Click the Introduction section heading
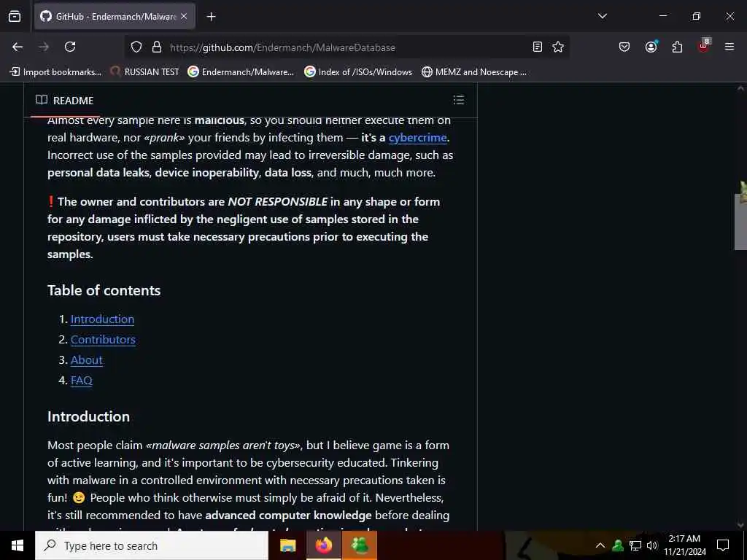 point(88,416)
